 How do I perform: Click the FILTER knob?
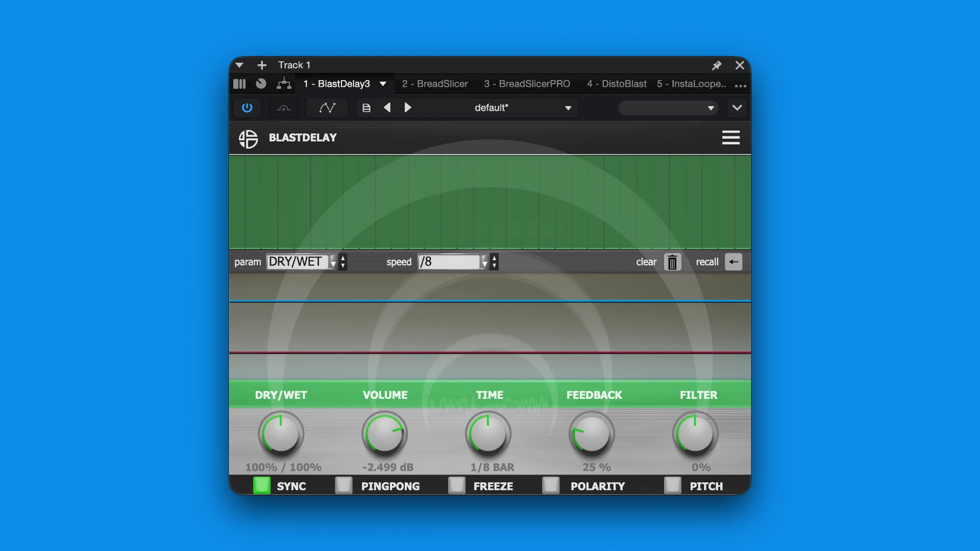pos(695,434)
